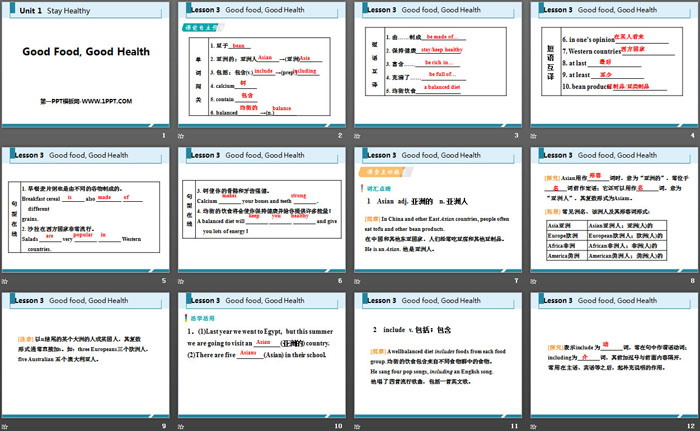Click the '词汇点睛' label on slide 7
Viewport: 700px width, 431px height.
379,187
